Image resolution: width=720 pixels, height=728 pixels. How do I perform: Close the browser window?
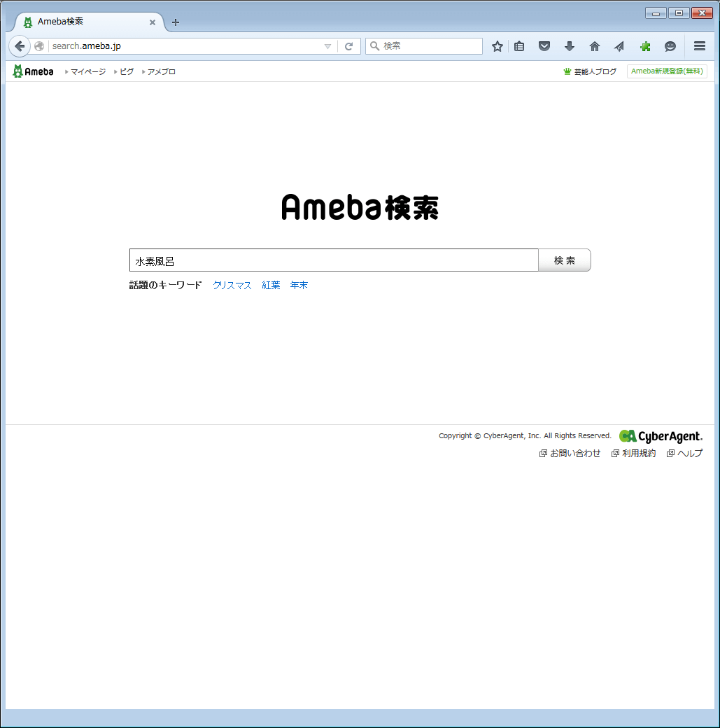click(x=702, y=13)
